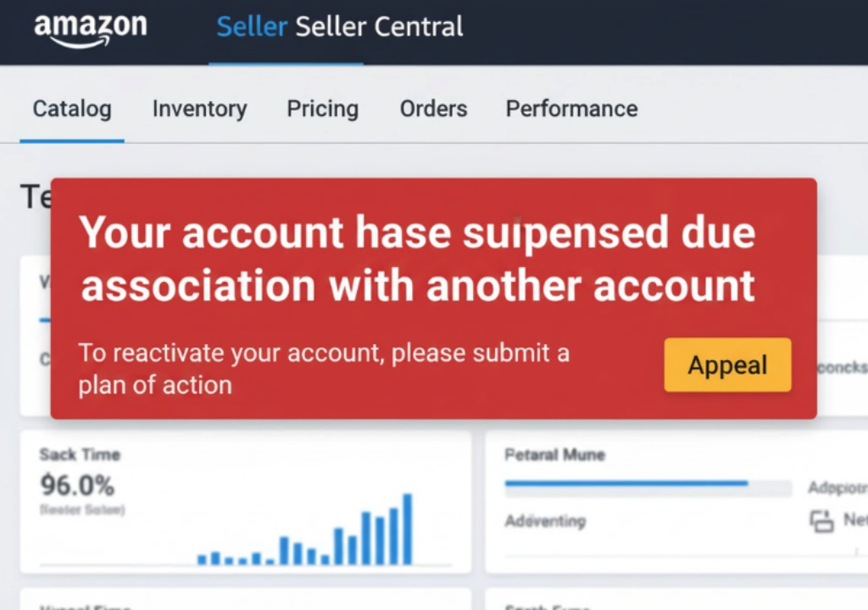
Task: Click the Appeal button
Action: tap(727, 364)
